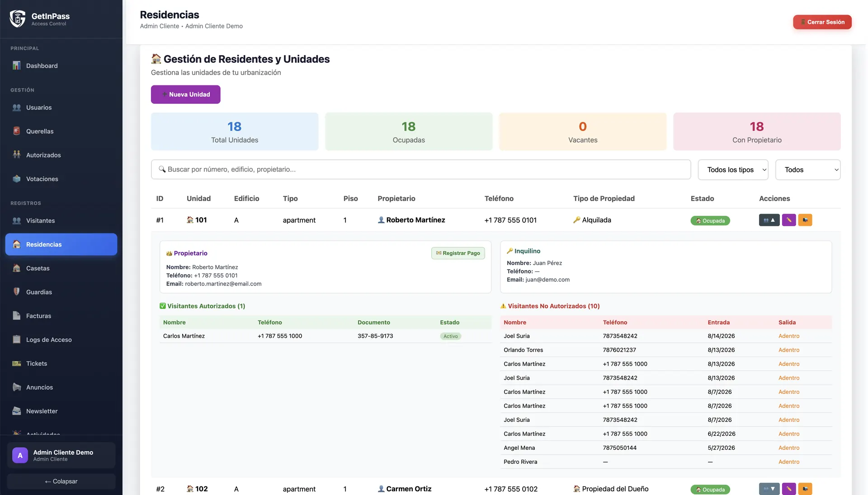The height and width of the screenshot is (495, 868).
Task: Open Anuncios in the sidebar
Action: pyautogui.click(x=61, y=388)
